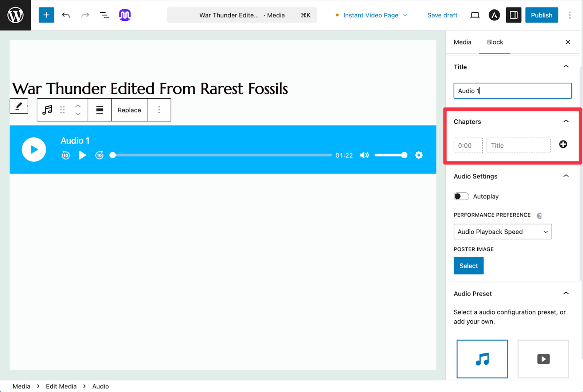Image resolution: width=583 pixels, height=392 pixels.
Task: Open the block options three-dot menu
Action: click(159, 110)
